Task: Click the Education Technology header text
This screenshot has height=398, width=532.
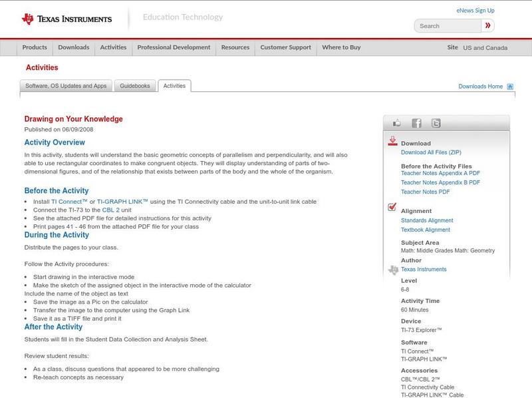Action: point(183,17)
